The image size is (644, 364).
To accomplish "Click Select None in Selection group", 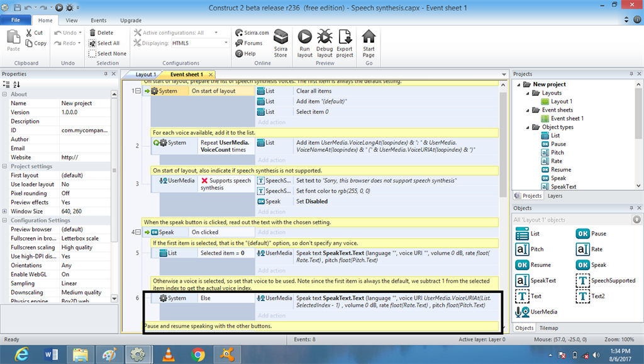I will [x=108, y=54].
